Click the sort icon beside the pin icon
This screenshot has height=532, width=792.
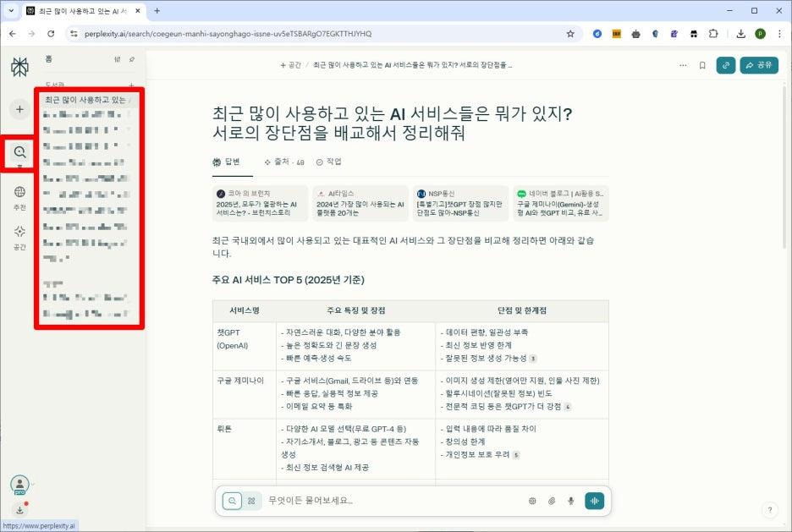pyautogui.click(x=117, y=59)
